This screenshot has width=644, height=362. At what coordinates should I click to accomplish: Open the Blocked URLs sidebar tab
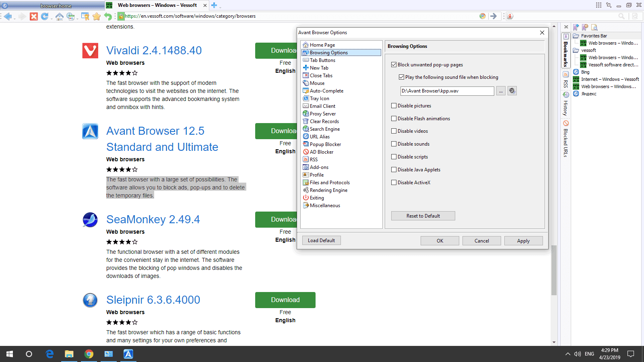pos(566,139)
